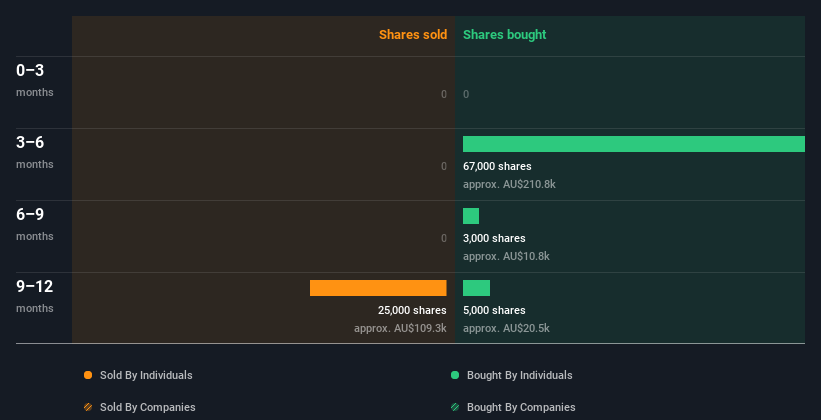This screenshot has height=420, width=821.
Task: Click the striped Sold By Companies legend icon
Action: pos(88,407)
